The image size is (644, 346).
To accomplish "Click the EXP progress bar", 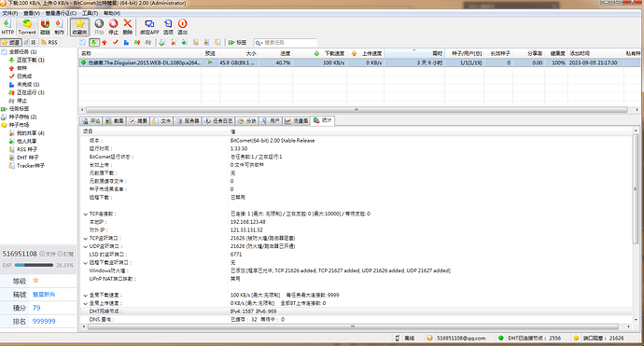I will (34, 265).
